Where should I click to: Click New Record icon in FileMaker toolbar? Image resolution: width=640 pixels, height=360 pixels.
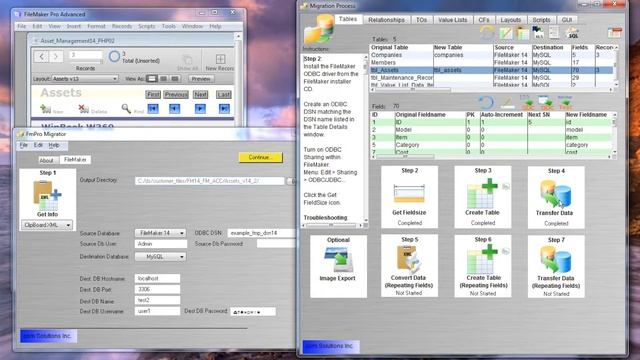coord(220,59)
